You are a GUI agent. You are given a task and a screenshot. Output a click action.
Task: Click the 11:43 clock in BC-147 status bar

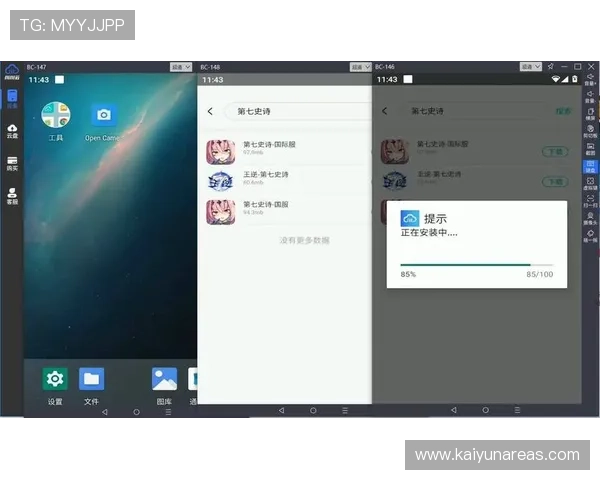(39, 80)
